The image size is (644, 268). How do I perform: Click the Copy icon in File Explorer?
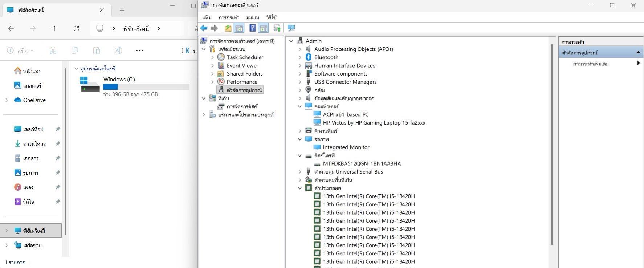click(x=75, y=50)
